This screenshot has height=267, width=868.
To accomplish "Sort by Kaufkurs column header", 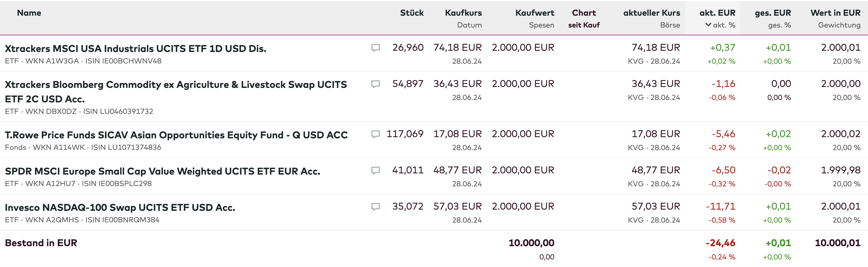I will click(x=463, y=13).
